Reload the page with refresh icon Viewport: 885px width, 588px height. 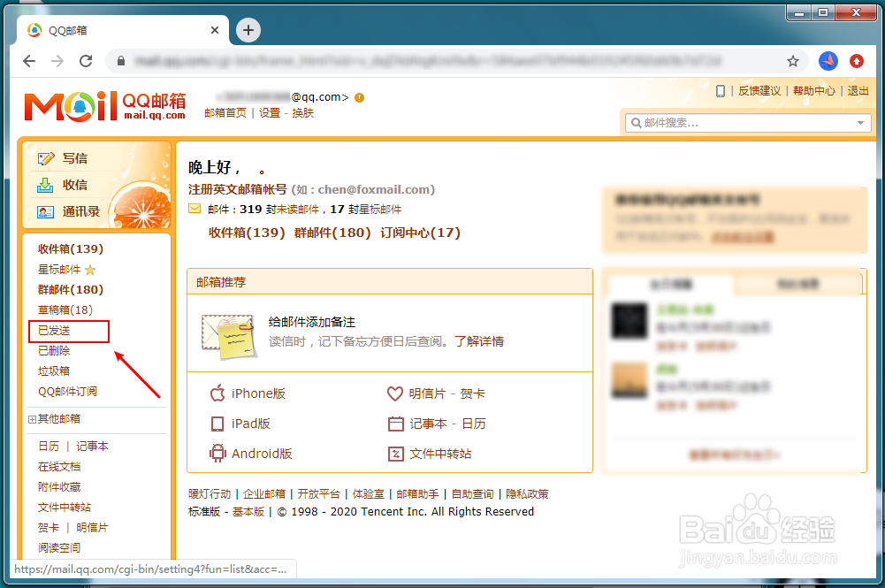tap(86, 61)
